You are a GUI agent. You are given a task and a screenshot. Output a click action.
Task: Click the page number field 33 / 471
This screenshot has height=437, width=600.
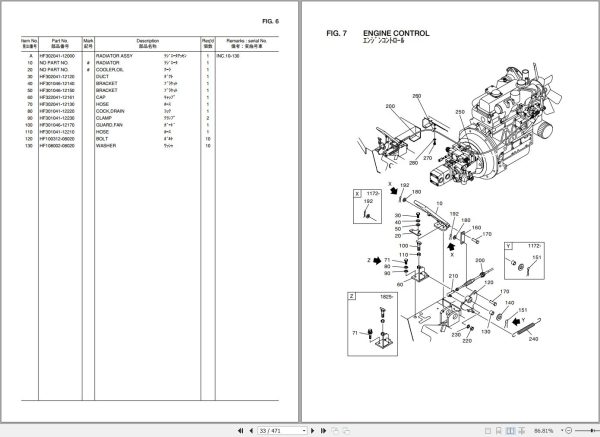tap(280, 431)
